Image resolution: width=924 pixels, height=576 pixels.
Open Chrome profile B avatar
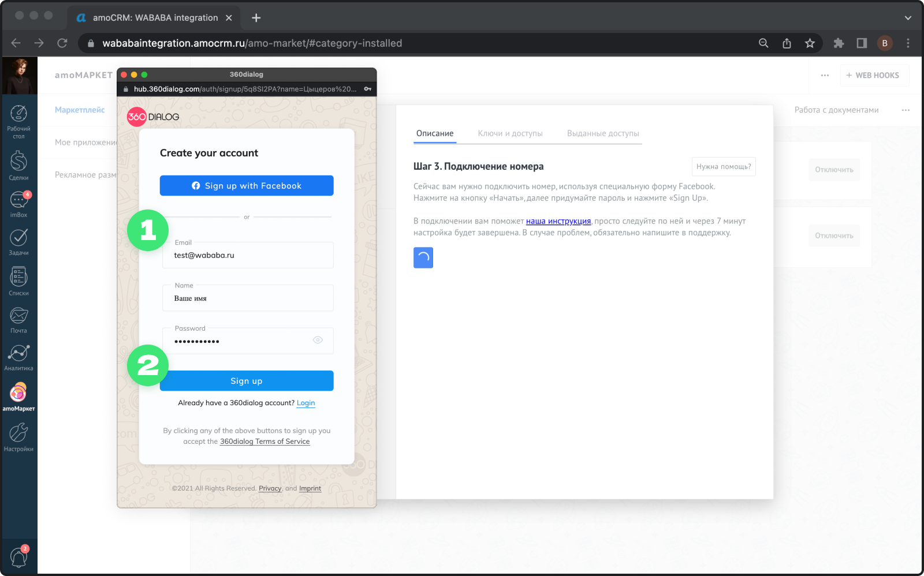click(x=885, y=43)
